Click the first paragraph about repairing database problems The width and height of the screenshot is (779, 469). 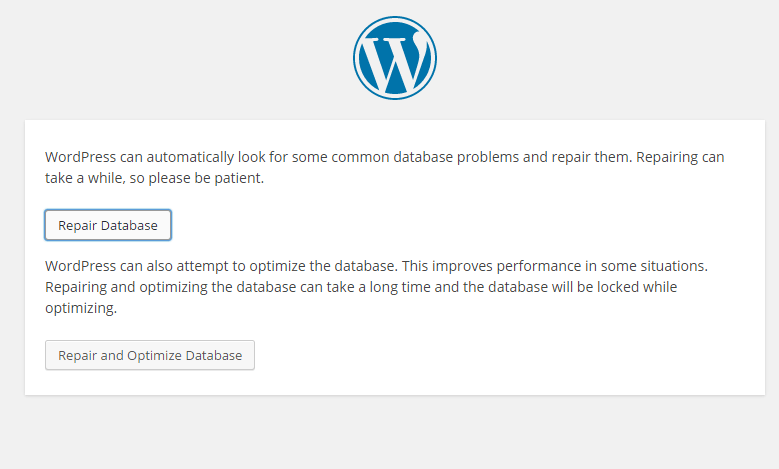tap(385, 168)
